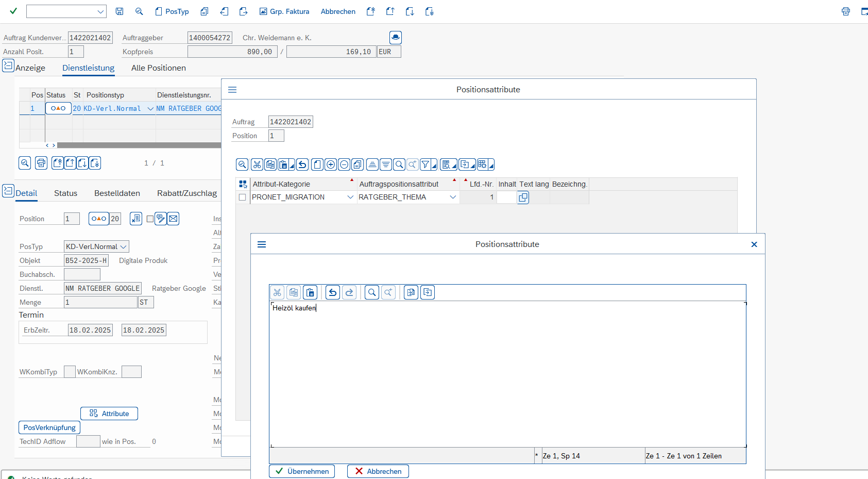
Task: Click insert row plus icon in grid toolbar
Action: 331,164
